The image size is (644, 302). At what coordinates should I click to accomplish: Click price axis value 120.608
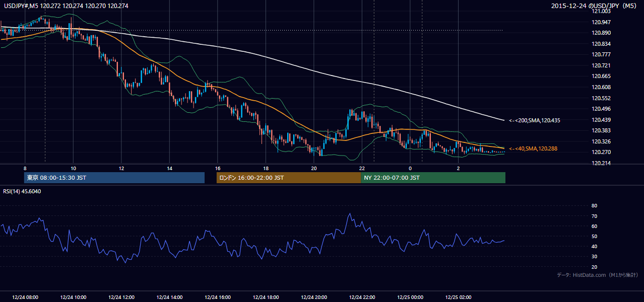[601, 87]
